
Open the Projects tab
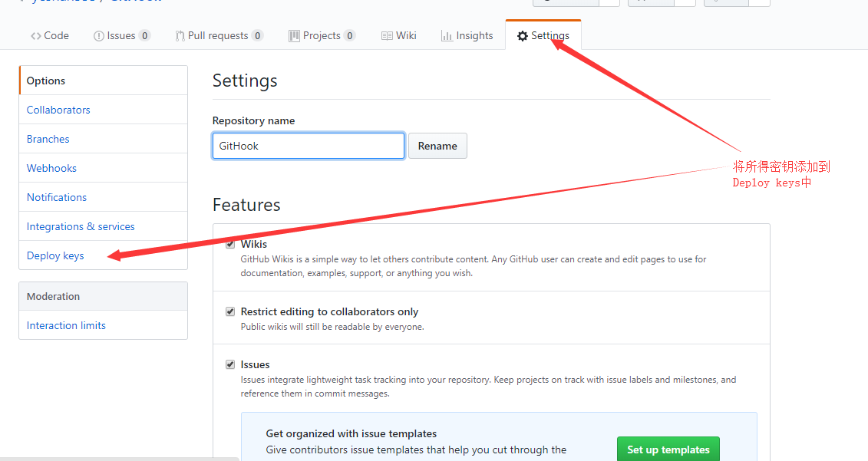[x=322, y=35]
